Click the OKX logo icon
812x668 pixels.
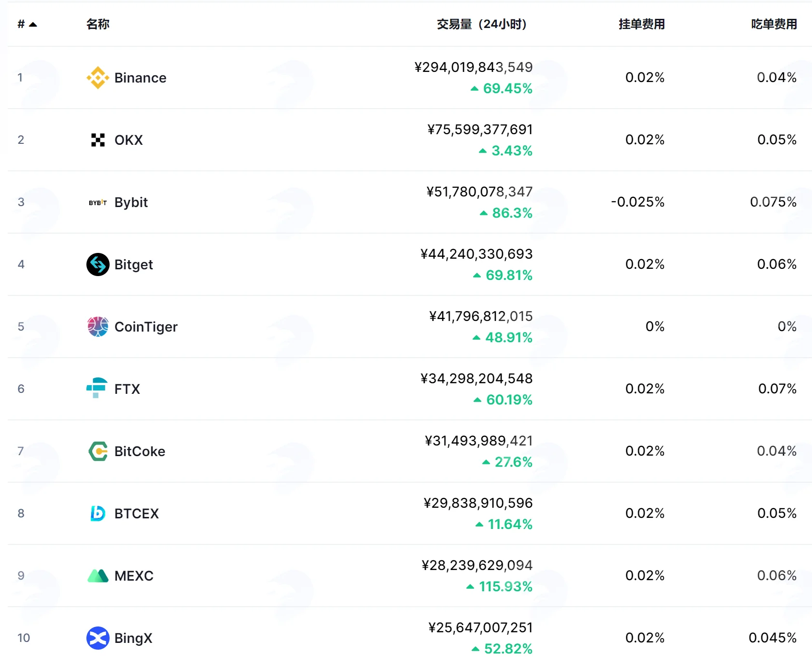point(98,140)
